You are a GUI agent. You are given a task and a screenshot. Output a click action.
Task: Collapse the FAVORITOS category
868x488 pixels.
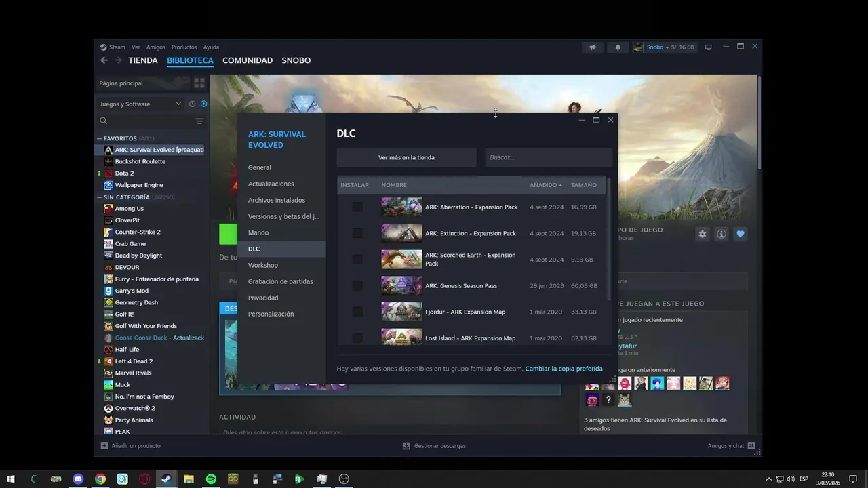(99, 138)
